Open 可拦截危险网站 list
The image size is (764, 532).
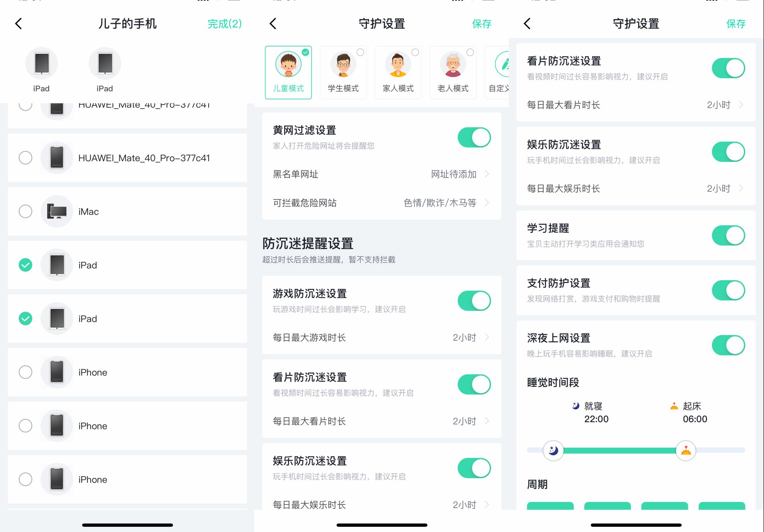382,203
